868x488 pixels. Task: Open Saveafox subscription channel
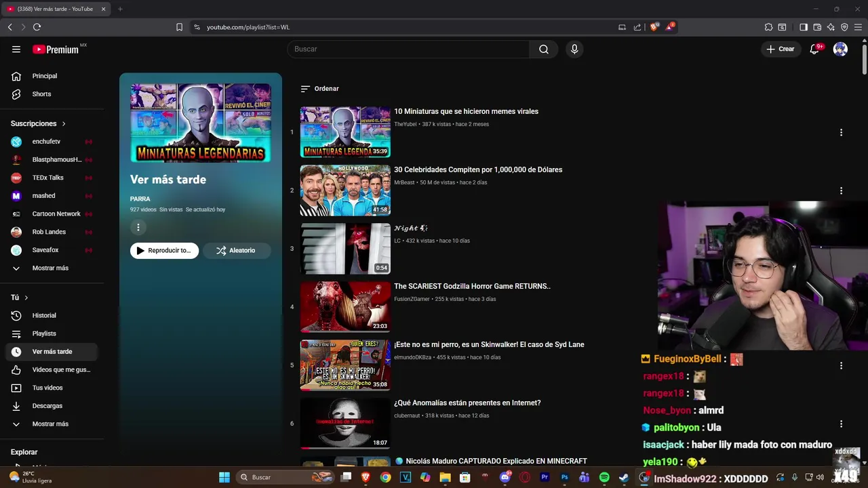point(51,250)
